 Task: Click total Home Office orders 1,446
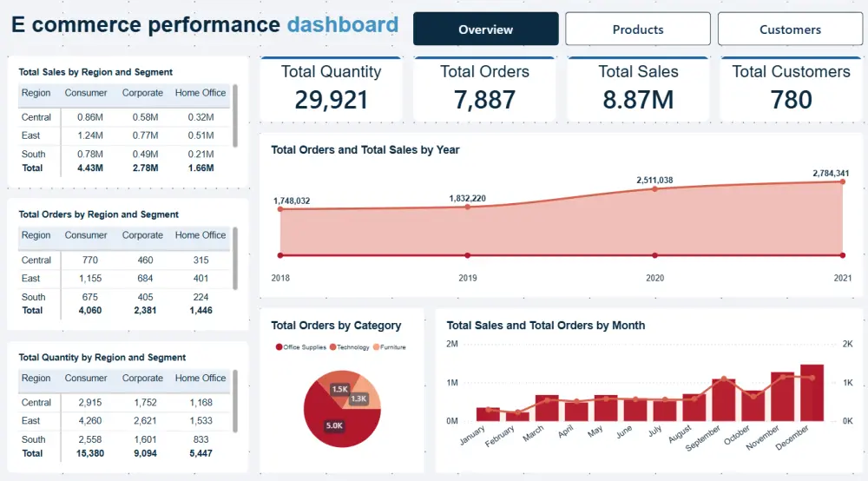(x=201, y=311)
